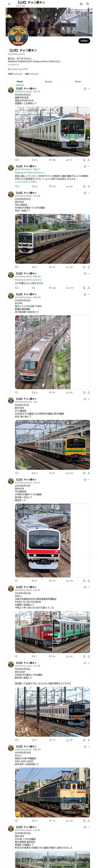Screen dimensions: 98x868
Task: Share the Jun 20 209系 post
Action: pos(89,267)
